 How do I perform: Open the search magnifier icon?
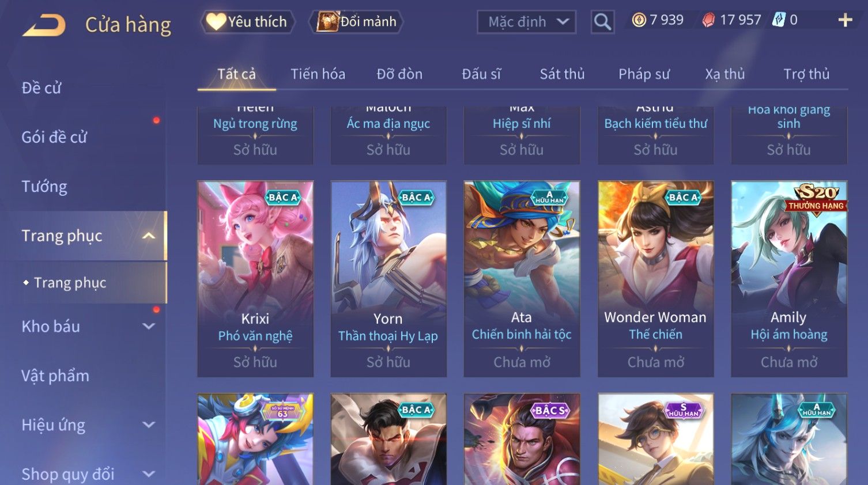click(x=602, y=22)
